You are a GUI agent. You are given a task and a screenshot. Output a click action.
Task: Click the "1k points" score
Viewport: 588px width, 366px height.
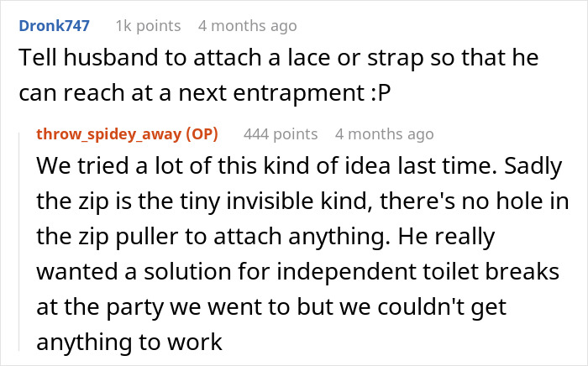pyautogui.click(x=147, y=26)
